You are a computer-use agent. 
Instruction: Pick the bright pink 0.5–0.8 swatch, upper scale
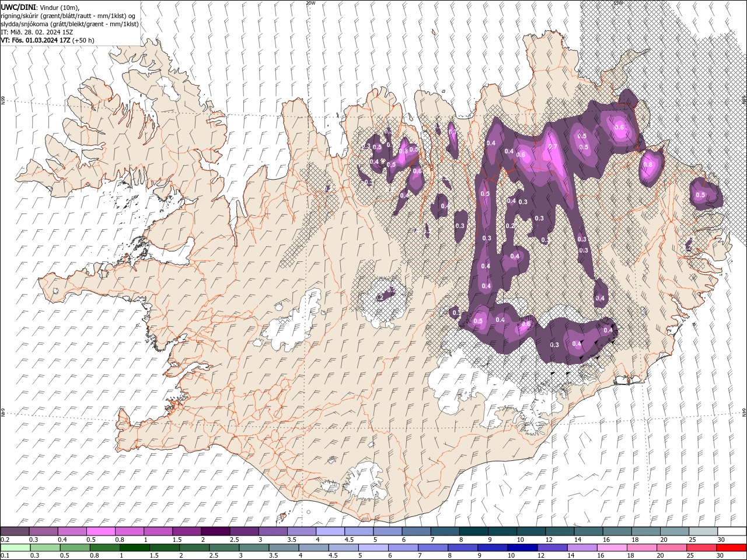click(x=100, y=531)
